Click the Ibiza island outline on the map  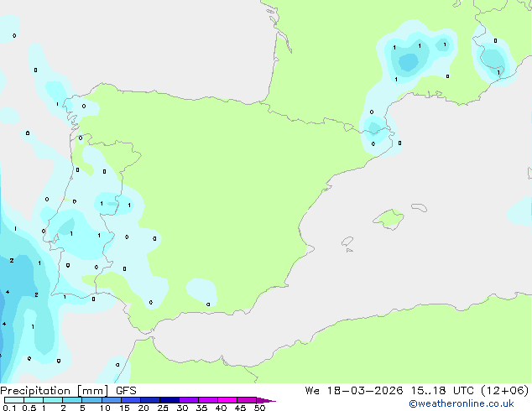point(347,242)
